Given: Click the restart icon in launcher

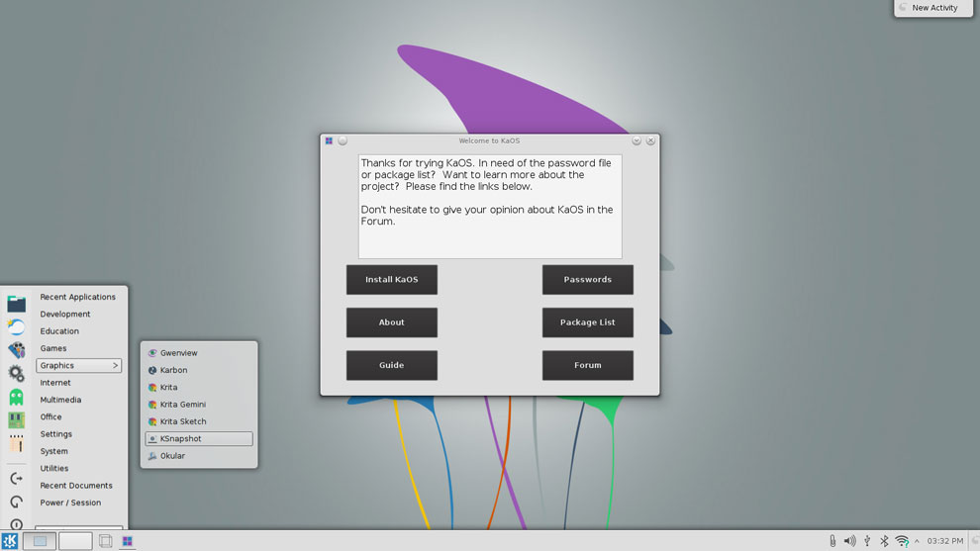Looking at the screenshot, I should point(16,502).
